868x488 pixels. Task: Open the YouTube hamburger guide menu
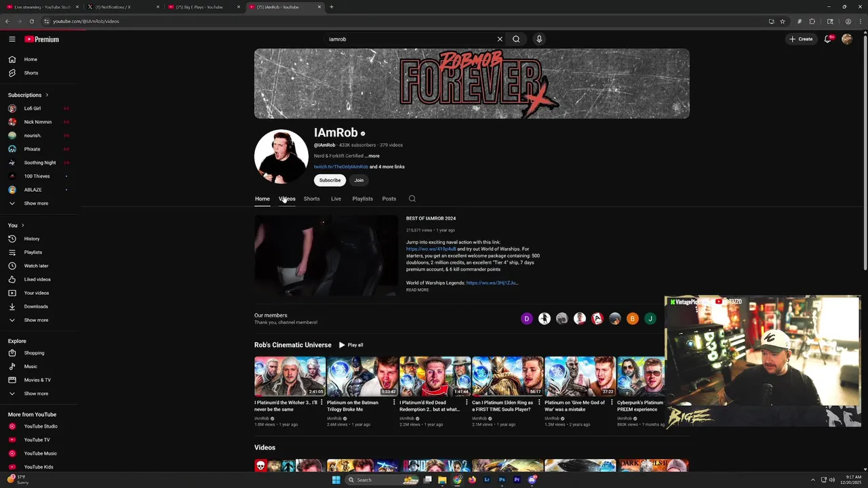pyautogui.click(x=12, y=39)
